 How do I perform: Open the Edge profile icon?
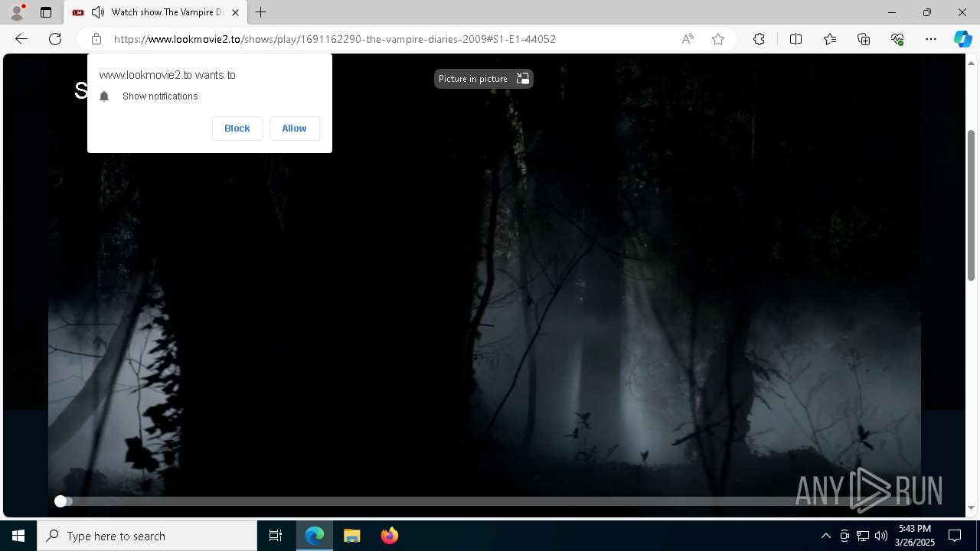pos(16,12)
